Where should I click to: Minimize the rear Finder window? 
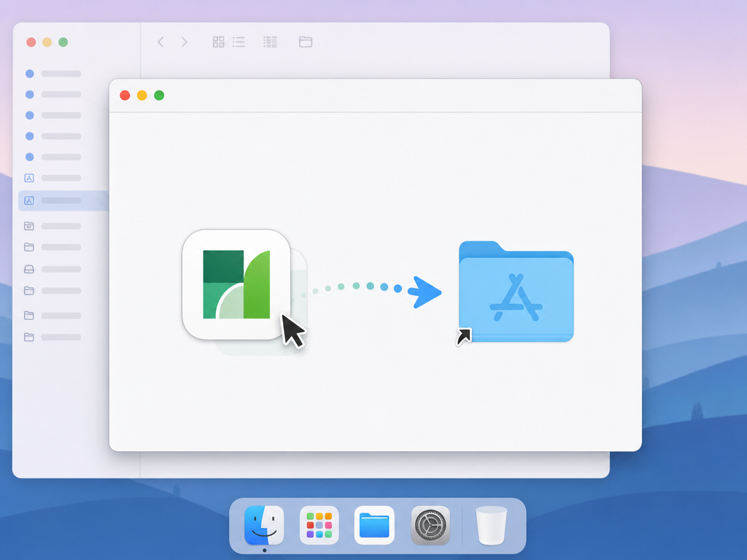coord(47,42)
